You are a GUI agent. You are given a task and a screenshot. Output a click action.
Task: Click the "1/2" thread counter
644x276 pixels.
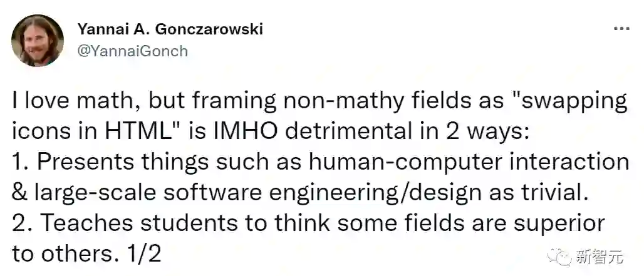click(147, 252)
